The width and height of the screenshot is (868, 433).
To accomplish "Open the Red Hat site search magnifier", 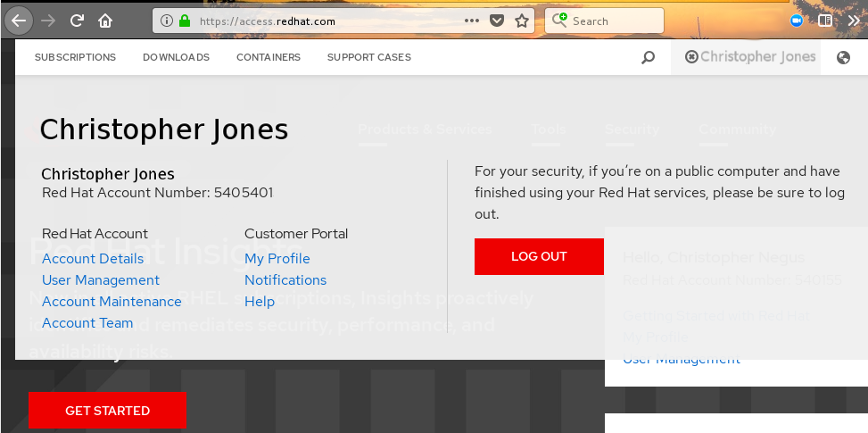I will (649, 57).
